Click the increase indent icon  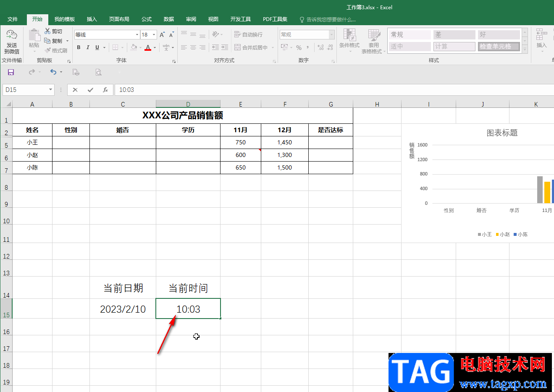click(225, 47)
